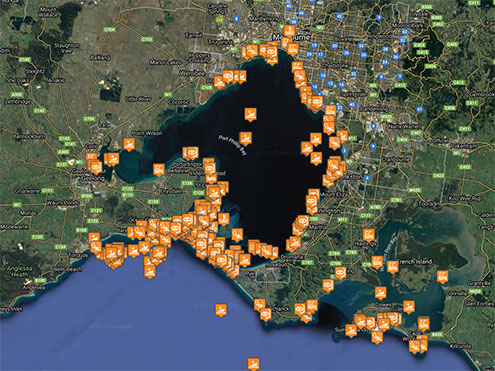Select the Grantville town label
The height and width of the screenshot is (371, 495).
click(479, 283)
